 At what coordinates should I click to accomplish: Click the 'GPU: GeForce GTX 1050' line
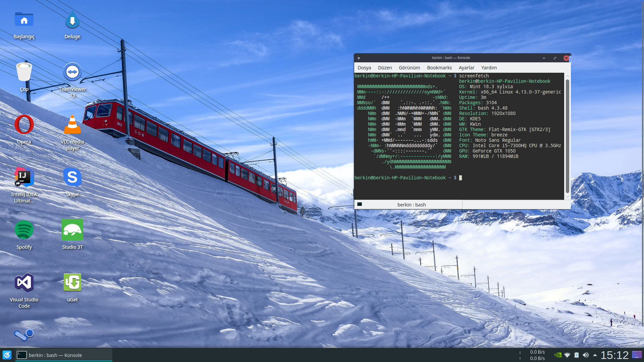coord(487,151)
